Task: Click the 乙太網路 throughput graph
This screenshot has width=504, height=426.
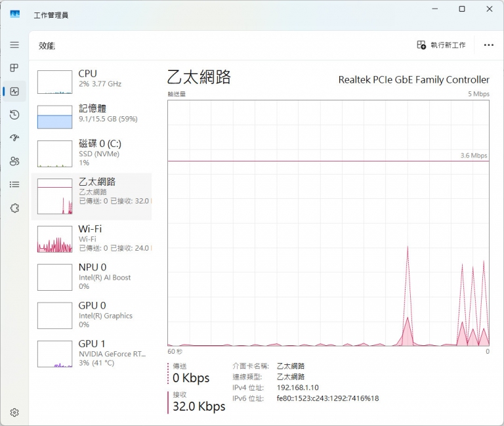Action: point(328,223)
